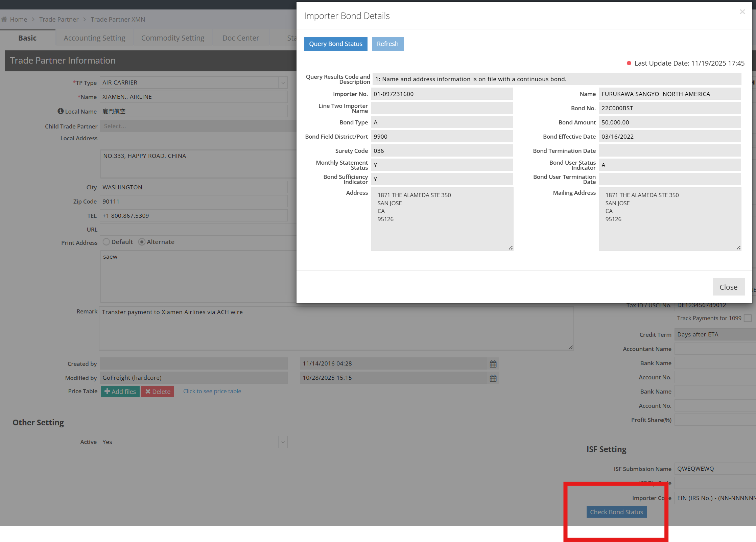Expand the TP Type dropdown
The image size is (756, 542).
pyautogui.click(x=283, y=83)
